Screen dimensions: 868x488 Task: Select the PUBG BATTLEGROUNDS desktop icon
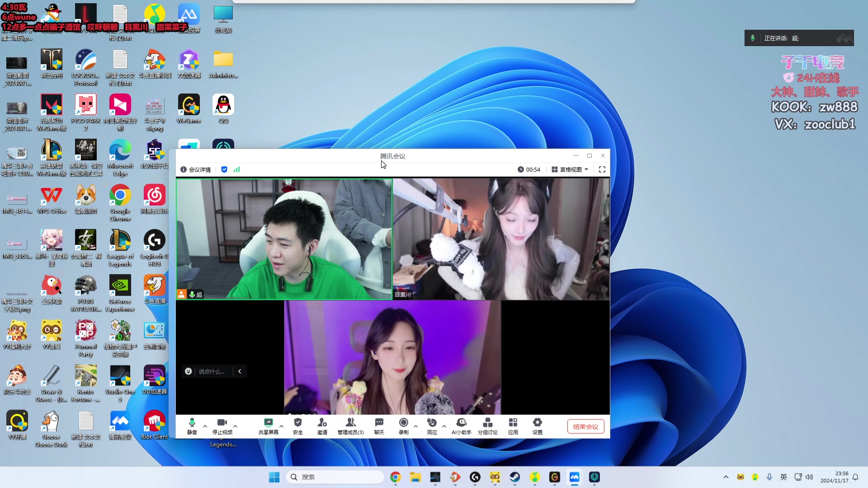[x=85, y=293]
